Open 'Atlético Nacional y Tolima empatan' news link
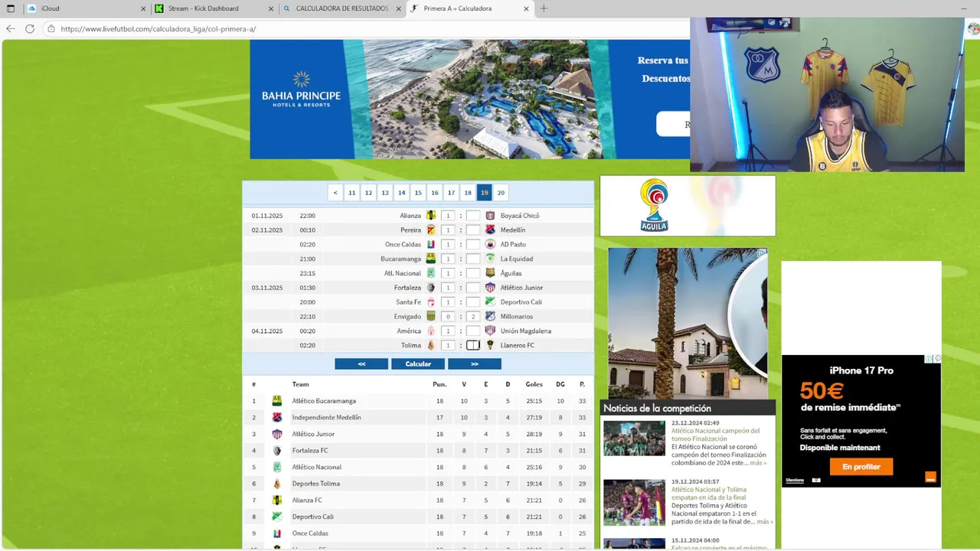Image resolution: width=980 pixels, height=551 pixels. pos(709,494)
